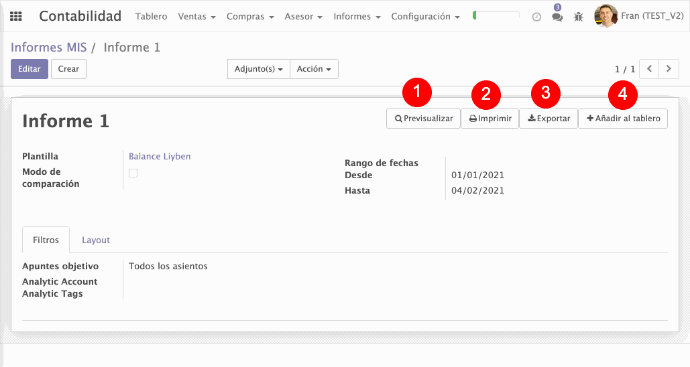Viewport: 690px width, 367px height.
Task: Click the Informe 1 report heading
Action: pyautogui.click(x=66, y=121)
